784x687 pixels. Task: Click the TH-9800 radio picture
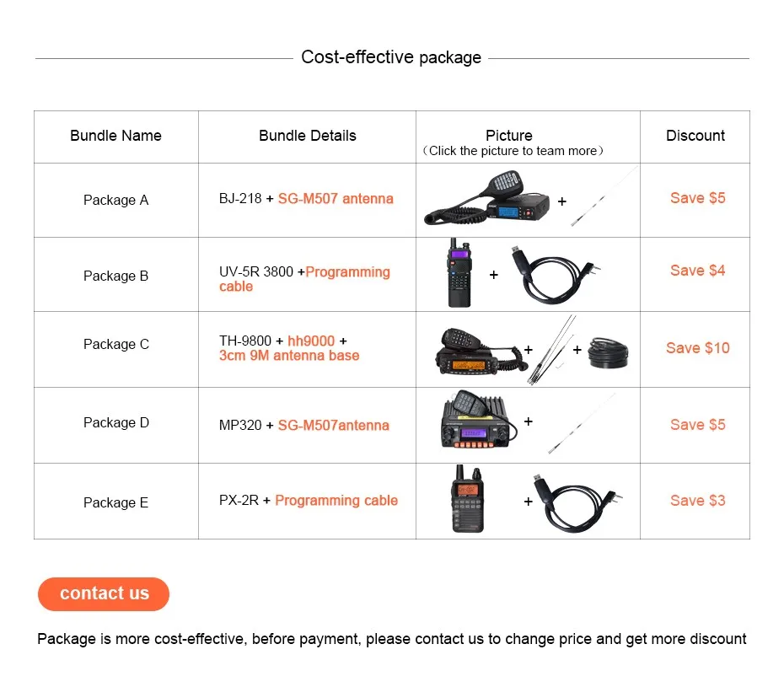pyautogui.click(x=479, y=351)
